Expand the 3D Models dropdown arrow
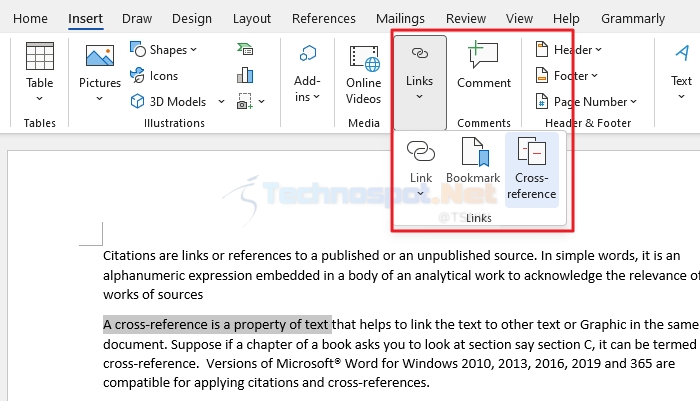This screenshot has width=700, height=401. (x=221, y=102)
